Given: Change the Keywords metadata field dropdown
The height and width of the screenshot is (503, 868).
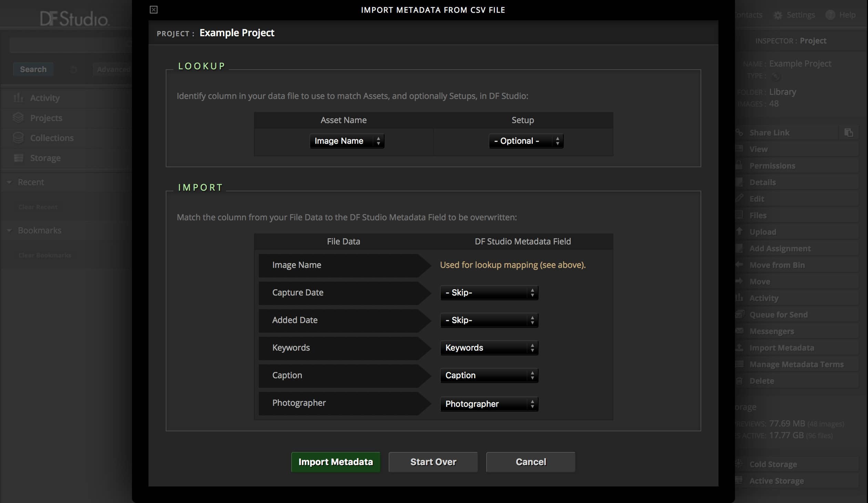Looking at the screenshot, I should (x=489, y=348).
